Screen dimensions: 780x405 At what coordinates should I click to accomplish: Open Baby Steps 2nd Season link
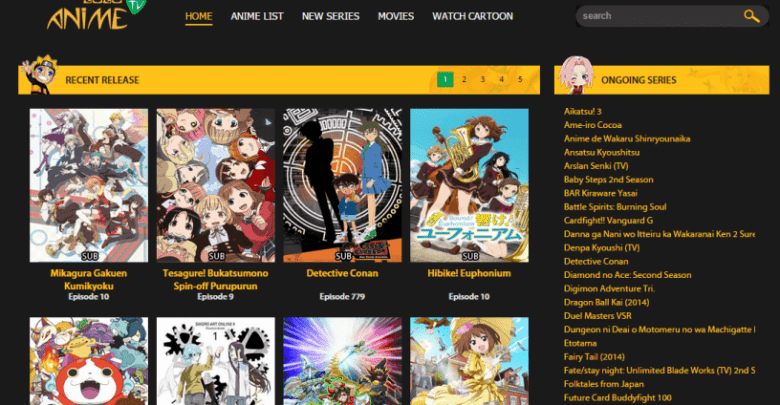[x=608, y=180]
